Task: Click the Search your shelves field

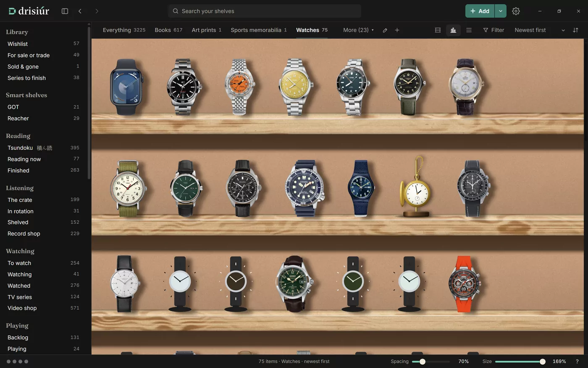Action: [x=265, y=11]
